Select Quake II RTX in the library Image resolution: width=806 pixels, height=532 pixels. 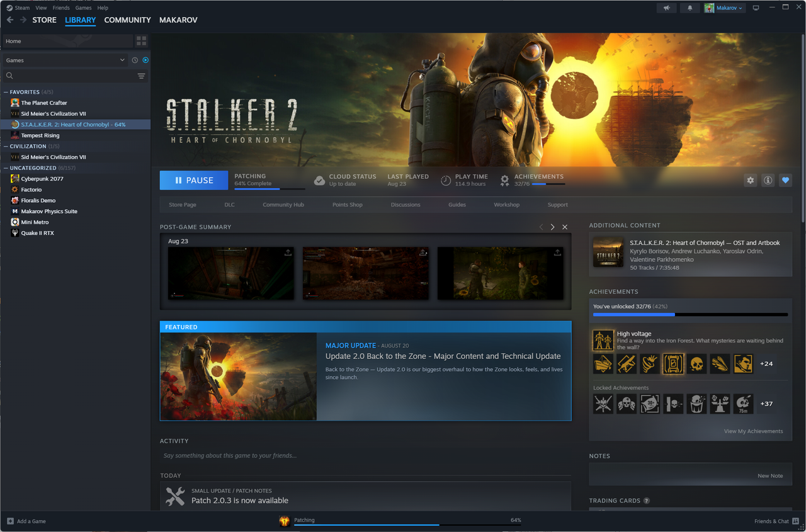click(38, 233)
